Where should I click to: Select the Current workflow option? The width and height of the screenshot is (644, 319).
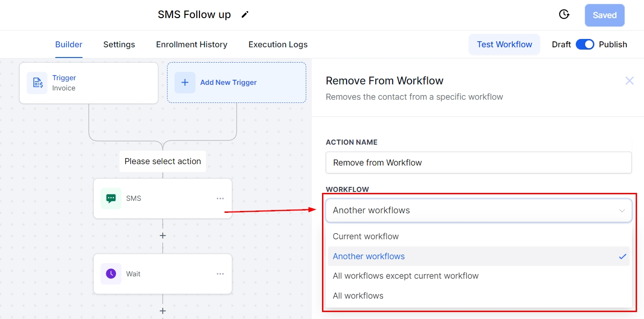coord(366,236)
